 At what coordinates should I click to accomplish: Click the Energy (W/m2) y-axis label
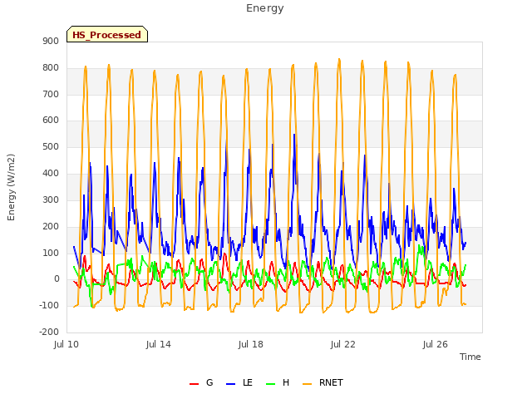11,187
